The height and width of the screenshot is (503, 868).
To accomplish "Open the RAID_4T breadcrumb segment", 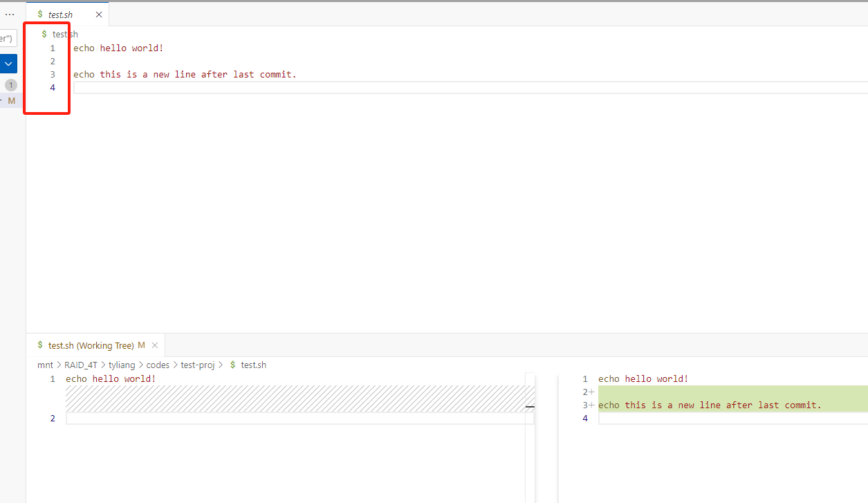I will point(81,365).
